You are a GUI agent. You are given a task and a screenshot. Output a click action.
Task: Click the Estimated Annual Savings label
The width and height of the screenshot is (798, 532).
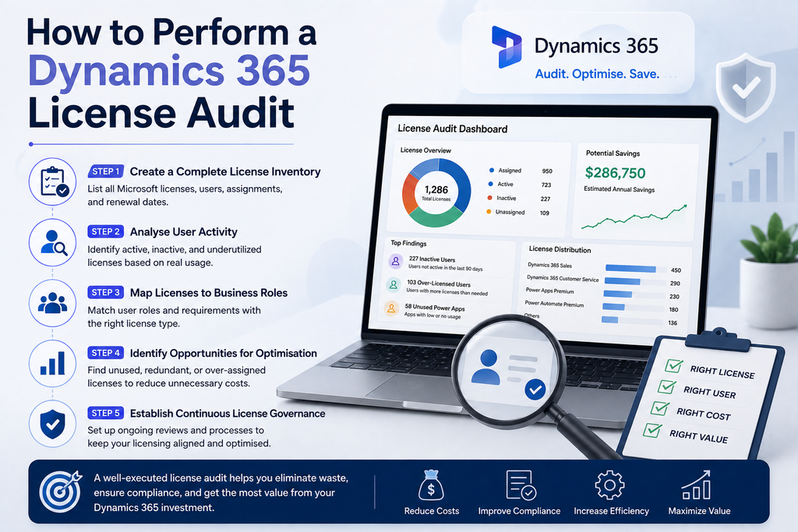tap(619, 189)
